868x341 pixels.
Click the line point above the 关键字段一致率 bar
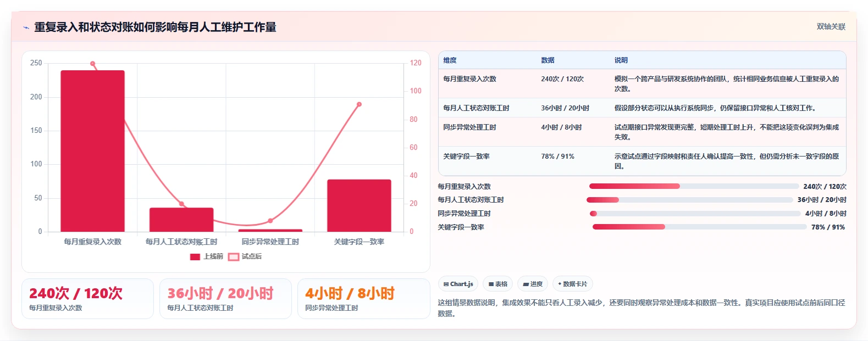point(359,104)
